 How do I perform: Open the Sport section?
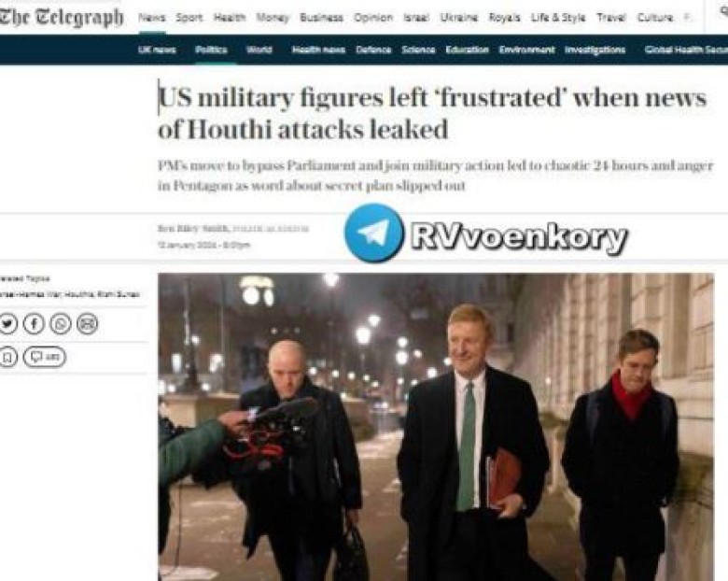pos(189,18)
